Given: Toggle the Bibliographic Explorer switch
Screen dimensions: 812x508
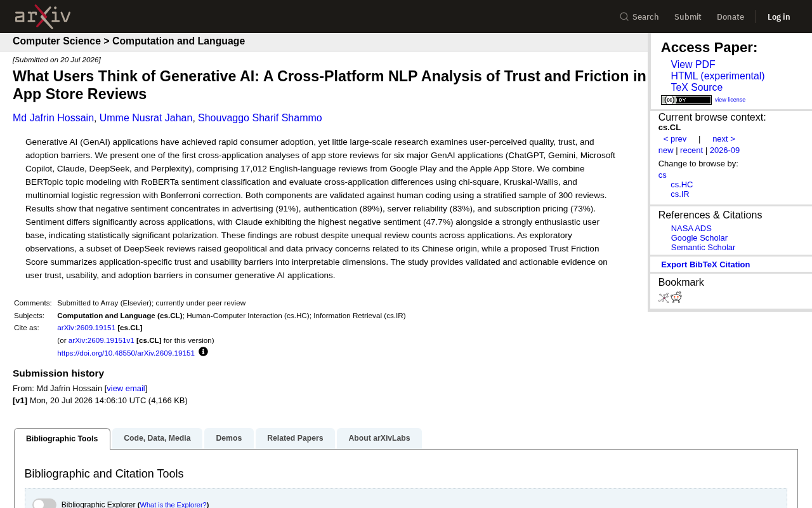Looking at the screenshot, I should click(44, 504).
